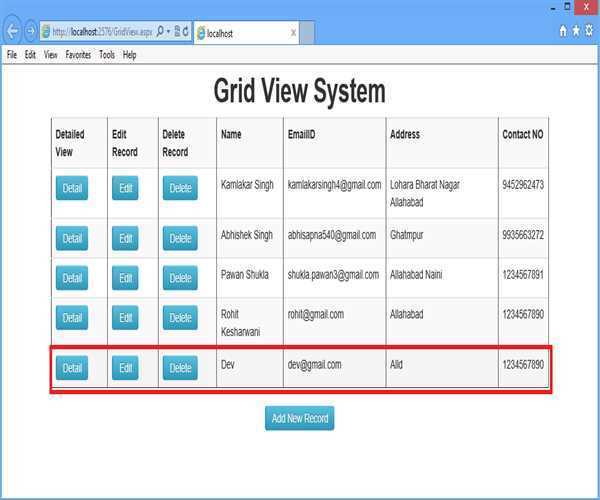The image size is (600, 500).
Task: Click the Refresh icon in address bar
Action: click(x=186, y=32)
